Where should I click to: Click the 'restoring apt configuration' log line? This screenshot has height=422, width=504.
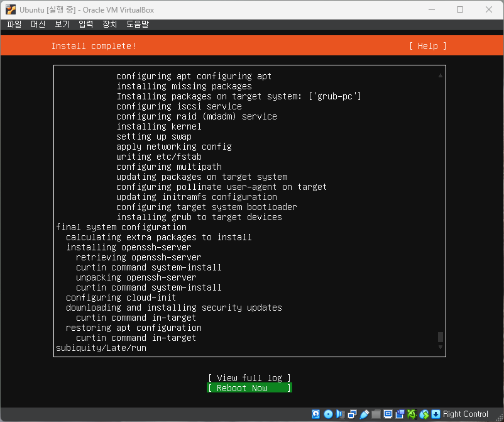pyautogui.click(x=134, y=328)
